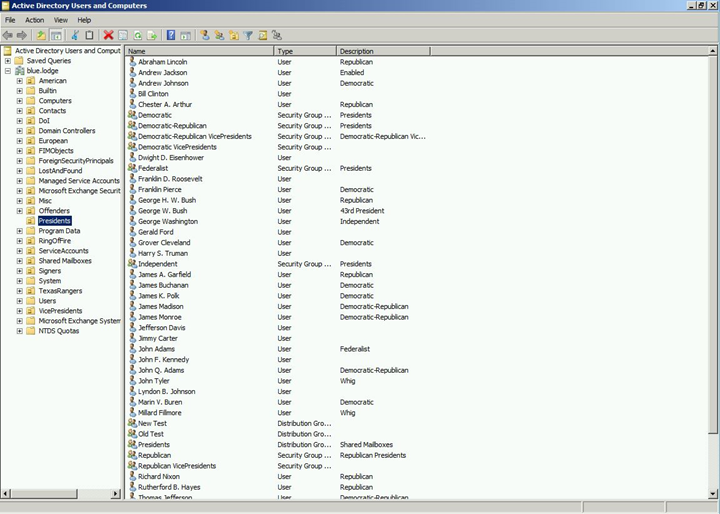The width and height of the screenshot is (720, 514).
Task: Click the Forward arrow toolbar icon
Action: (22, 35)
